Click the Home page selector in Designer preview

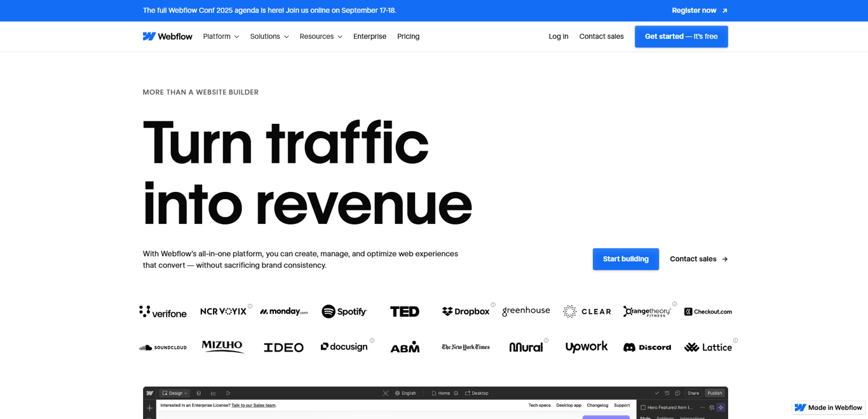(441, 393)
